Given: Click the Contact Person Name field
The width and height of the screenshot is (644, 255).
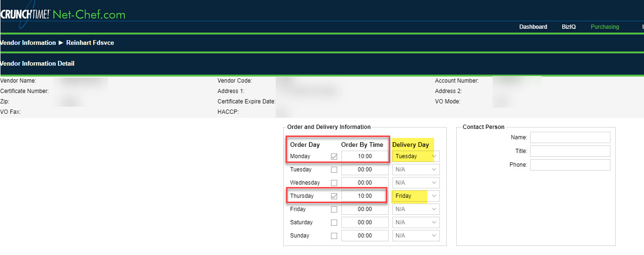Looking at the screenshot, I should [x=570, y=137].
